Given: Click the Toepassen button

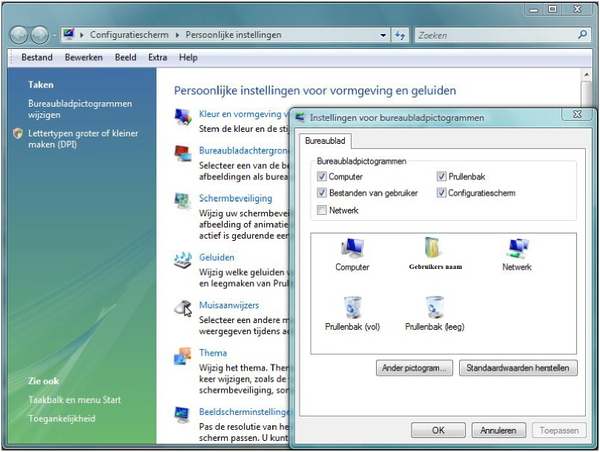Looking at the screenshot, I should click(559, 431).
